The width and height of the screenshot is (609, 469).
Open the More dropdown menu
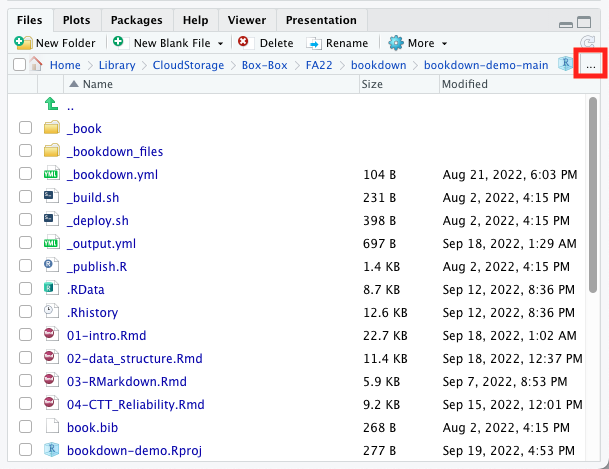[444, 43]
